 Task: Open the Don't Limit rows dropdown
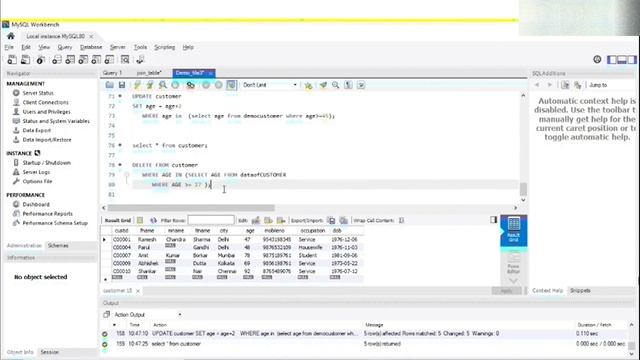tap(270, 85)
